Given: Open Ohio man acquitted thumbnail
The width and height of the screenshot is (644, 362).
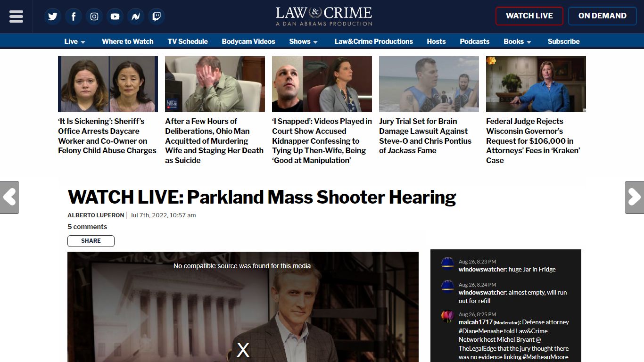Looking at the screenshot, I should point(215,84).
